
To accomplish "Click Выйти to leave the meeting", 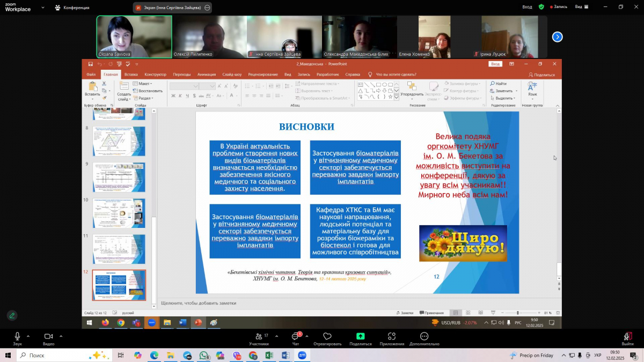I will [627, 337].
